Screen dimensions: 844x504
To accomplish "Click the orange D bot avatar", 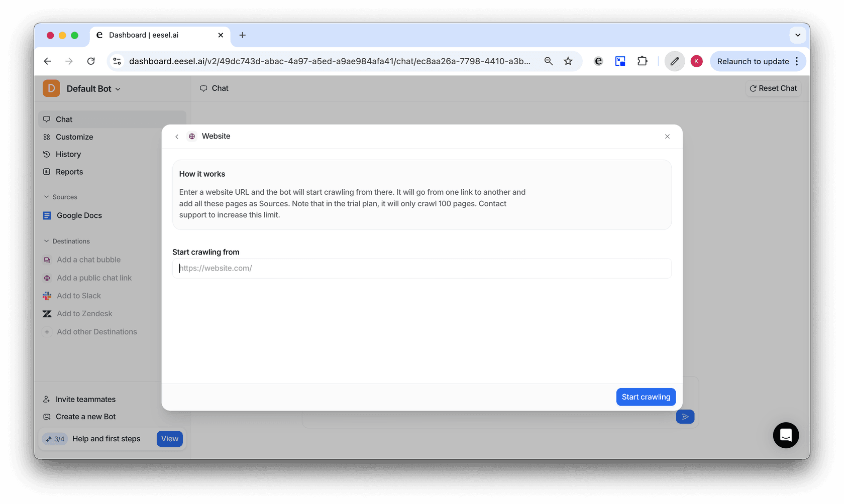I will pyautogui.click(x=51, y=88).
